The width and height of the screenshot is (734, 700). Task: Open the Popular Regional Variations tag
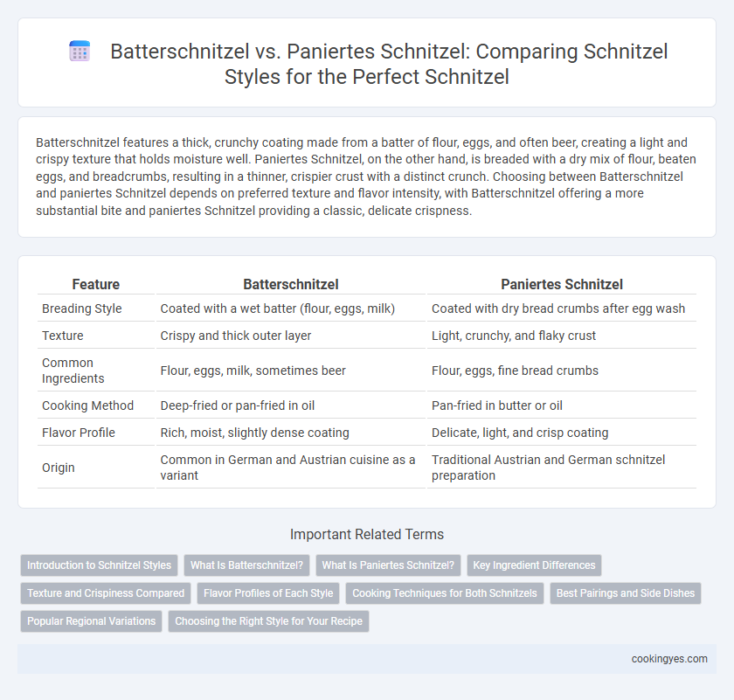[x=91, y=621]
